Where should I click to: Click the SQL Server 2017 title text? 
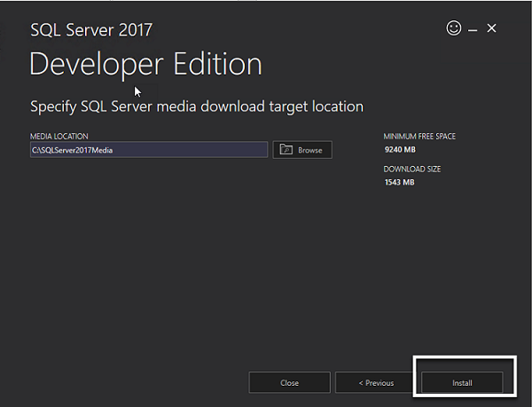point(91,30)
